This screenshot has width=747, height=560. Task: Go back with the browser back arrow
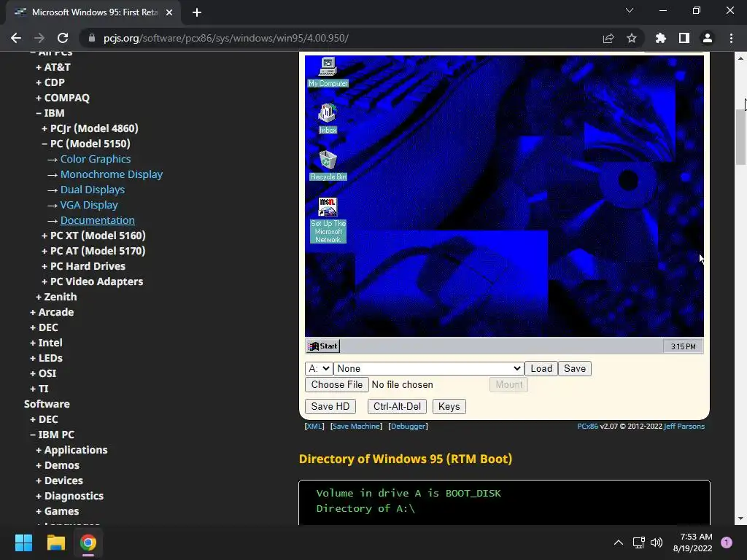tap(16, 38)
